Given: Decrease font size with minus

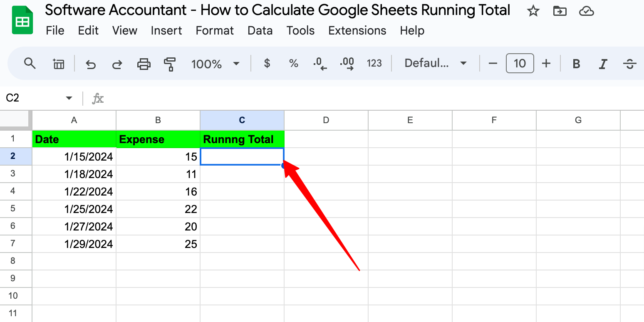Looking at the screenshot, I should pyautogui.click(x=493, y=64).
